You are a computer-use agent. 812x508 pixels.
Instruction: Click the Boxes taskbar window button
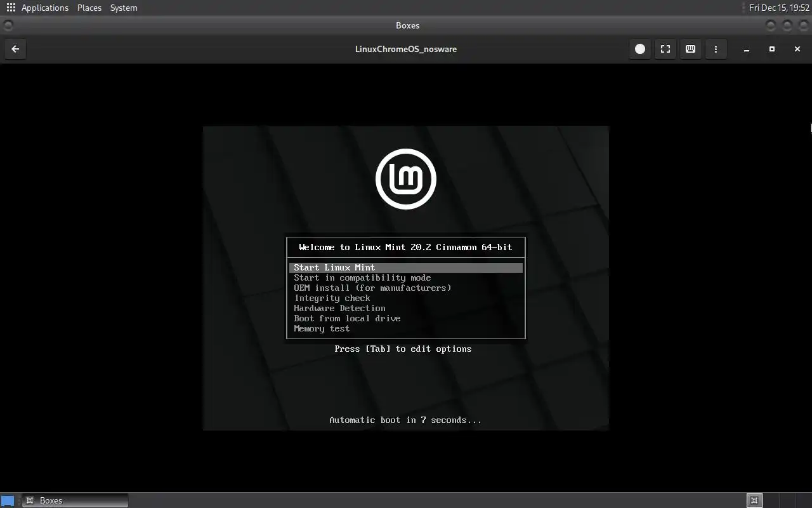coord(75,500)
